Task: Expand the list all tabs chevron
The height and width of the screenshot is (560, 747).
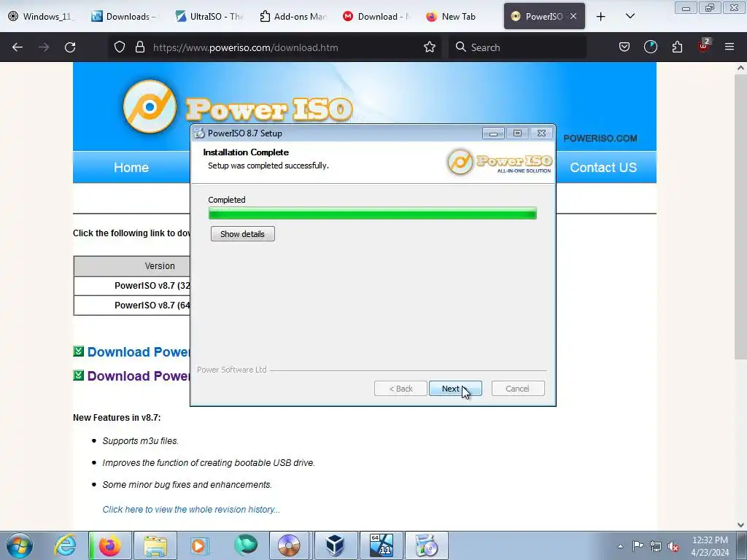Action: (x=630, y=16)
